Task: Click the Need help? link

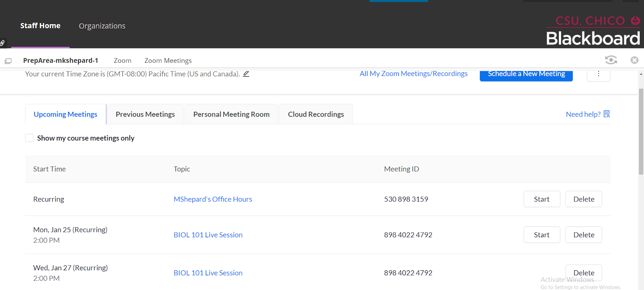Action: (583, 114)
